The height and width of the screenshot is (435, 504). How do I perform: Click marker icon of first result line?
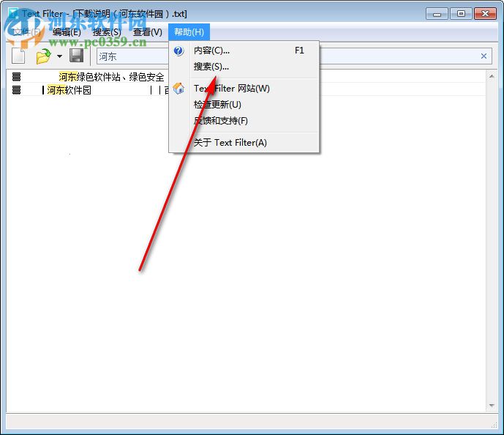[16, 77]
